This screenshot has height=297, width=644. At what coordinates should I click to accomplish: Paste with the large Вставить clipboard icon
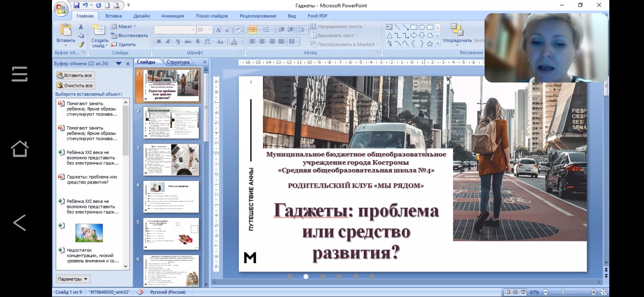[x=66, y=30]
